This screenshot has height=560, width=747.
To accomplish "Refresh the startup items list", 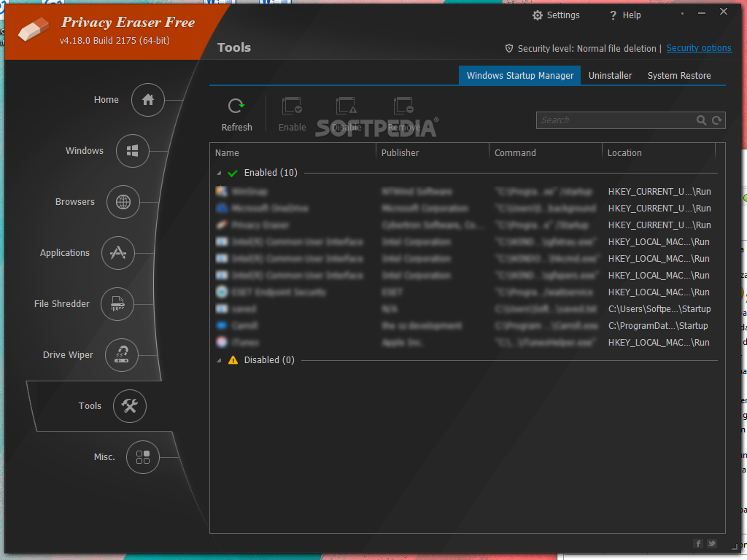I will [237, 114].
